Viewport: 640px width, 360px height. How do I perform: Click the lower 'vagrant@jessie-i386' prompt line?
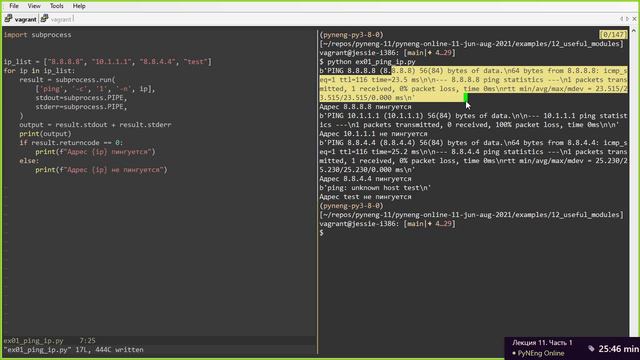coord(387,224)
